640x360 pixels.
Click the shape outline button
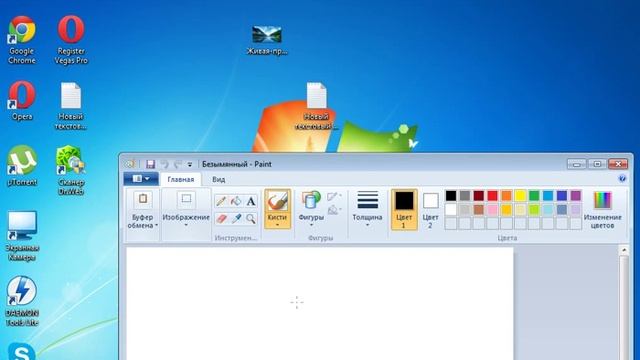click(x=334, y=197)
